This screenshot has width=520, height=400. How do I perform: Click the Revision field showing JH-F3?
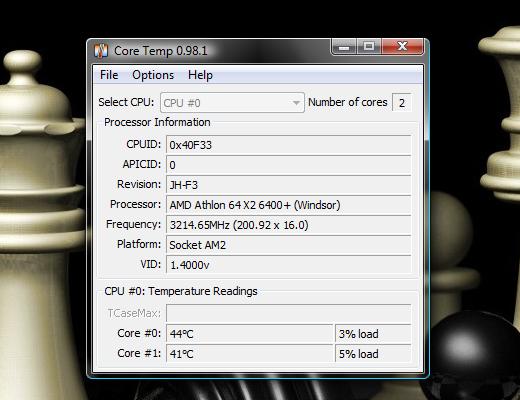coord(289,185)
